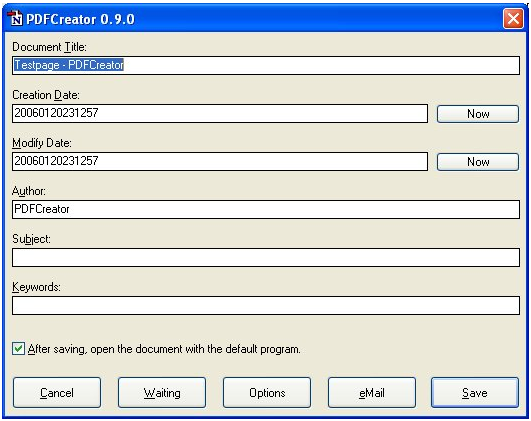Click the PDFCreator icon in the title bar
The width and height of the screenshot is (531, 421).
coord(15,18)
